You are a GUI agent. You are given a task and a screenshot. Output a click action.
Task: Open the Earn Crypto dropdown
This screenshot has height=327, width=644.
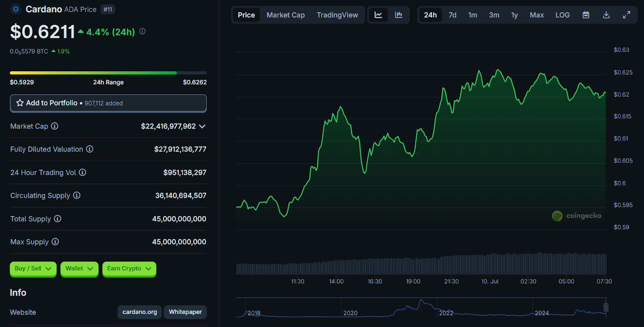pyautogui.click(x=129, y=269)
